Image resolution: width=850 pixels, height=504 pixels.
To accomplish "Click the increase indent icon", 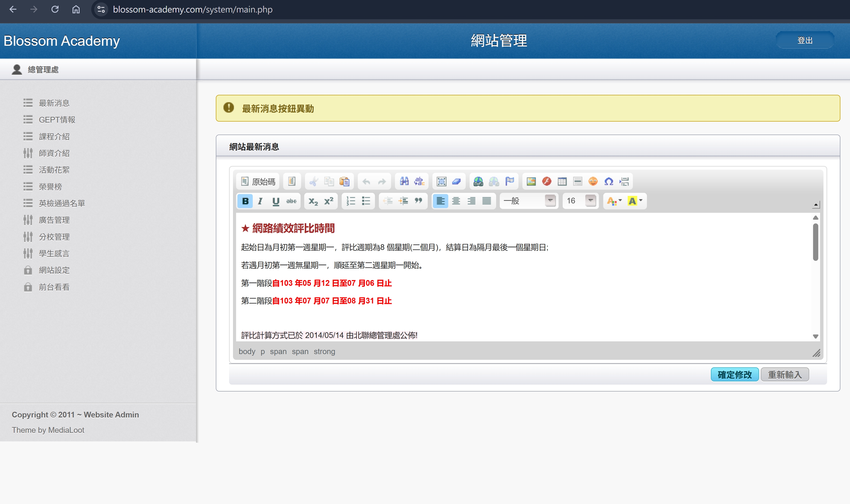I will click(x=404, y=201).
